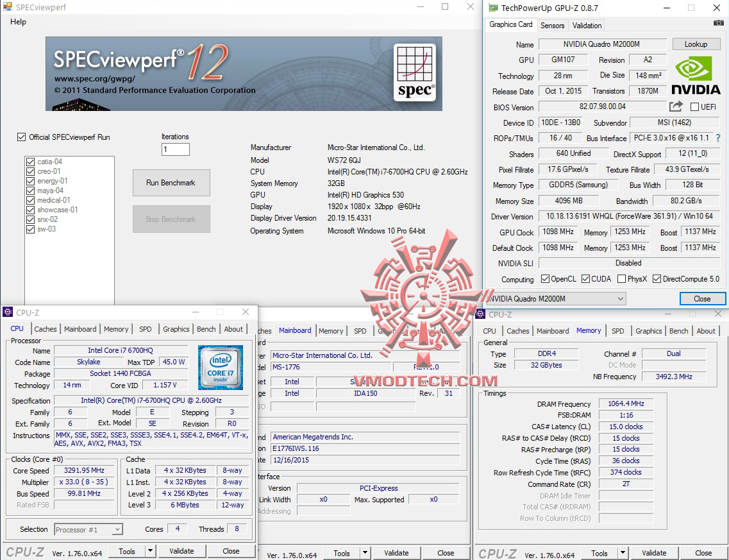
Task: Click the DRAM Frequency value 1064.4 MHz
Action: 626,403
